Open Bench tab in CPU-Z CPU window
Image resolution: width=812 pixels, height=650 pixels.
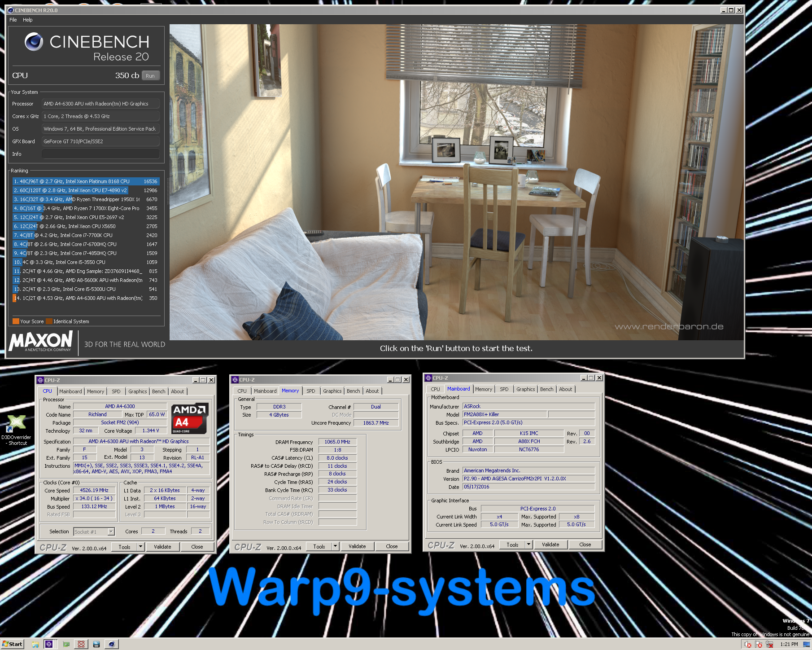[158, 391]
